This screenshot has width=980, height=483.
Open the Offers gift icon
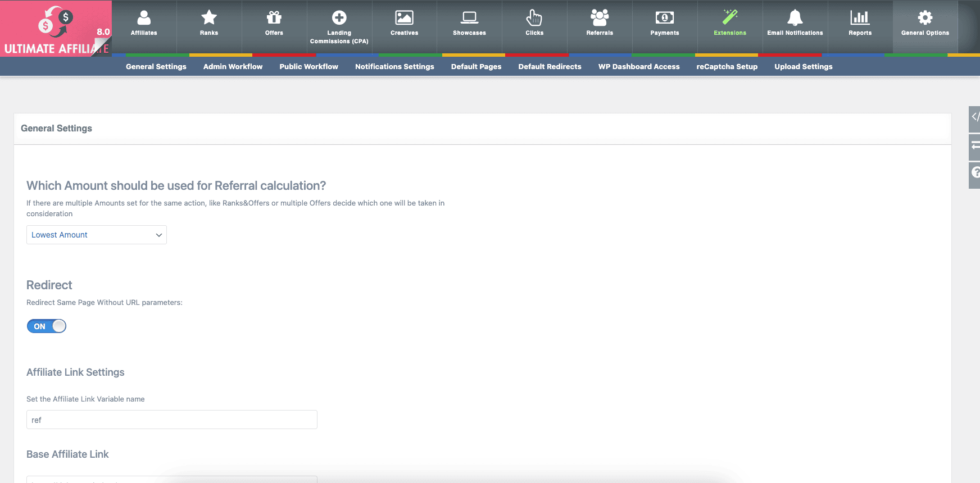point(274,18)
